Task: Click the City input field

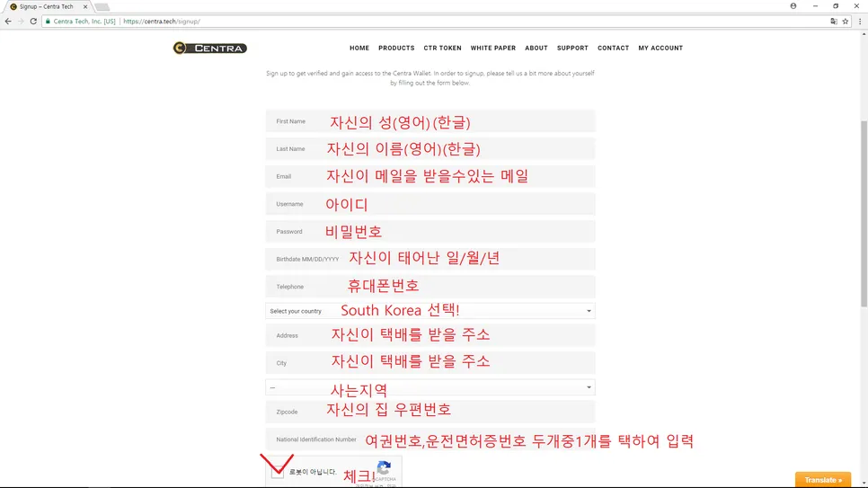Action: pyautogui.click(x=430, y=363)
